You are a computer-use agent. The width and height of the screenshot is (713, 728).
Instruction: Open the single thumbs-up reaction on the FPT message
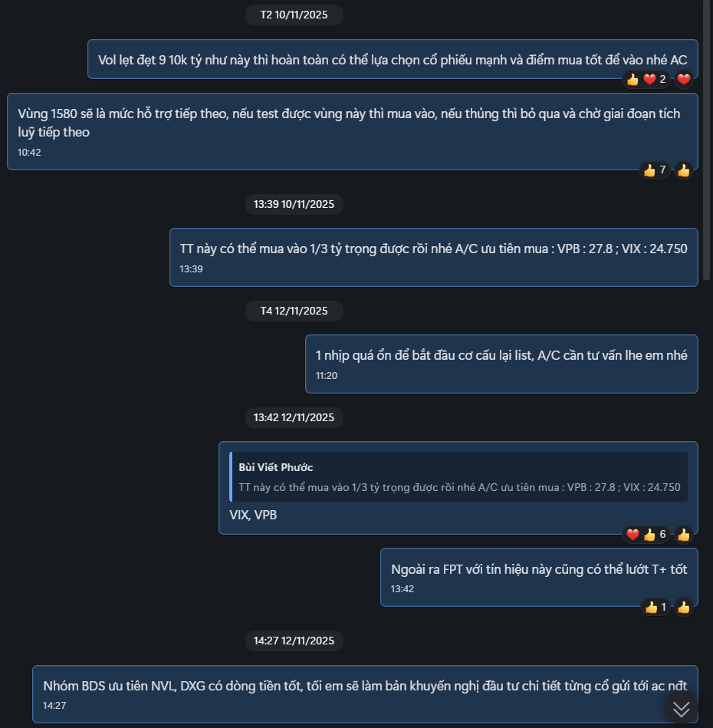(x=655, y=608)
